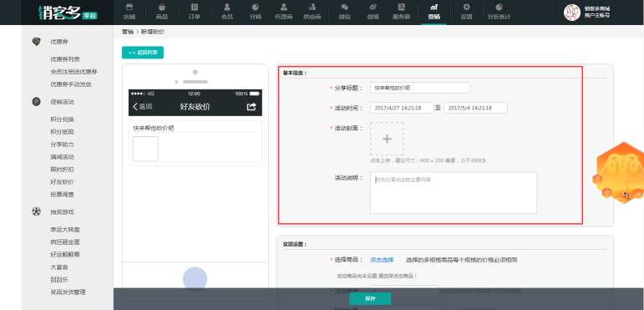
Task: Click the share icon in the phone preview
Action: click(x=251, y=107)
